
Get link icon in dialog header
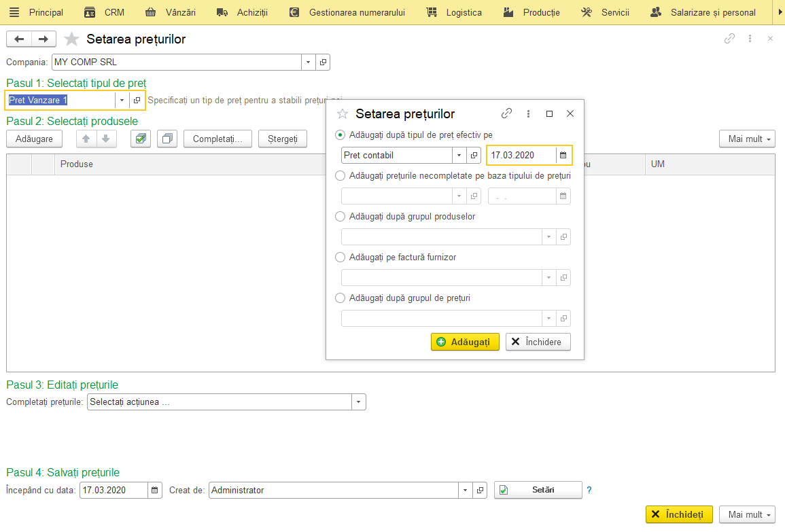tap(506, 113)
